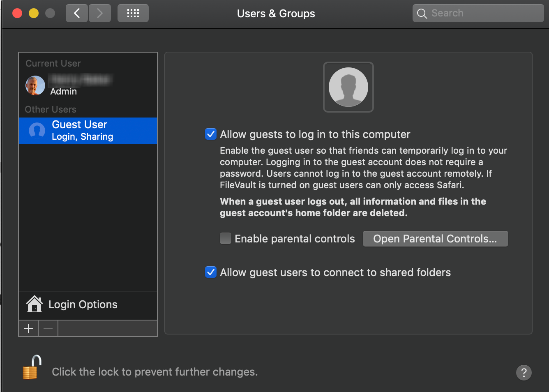This screenshot has width=549, height=392.
Task: Click the back navigation arrow
Action: pyautogui.click(x=77, y=14)
